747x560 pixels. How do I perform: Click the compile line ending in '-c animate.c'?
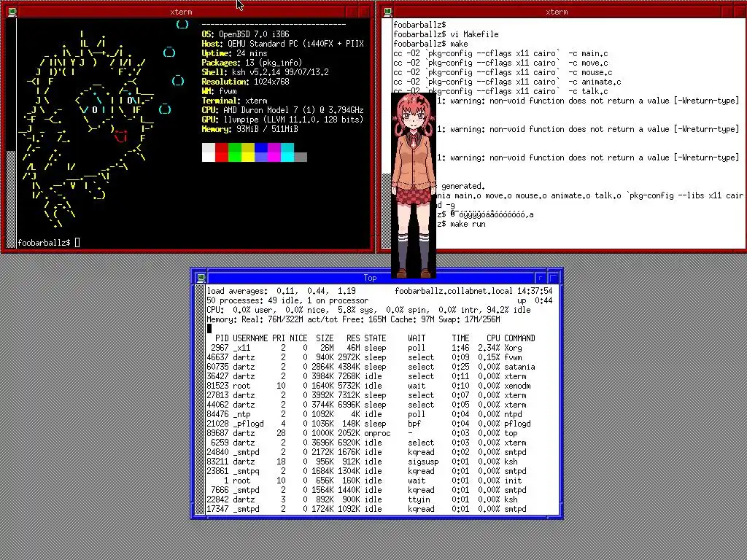click(508, 82)
